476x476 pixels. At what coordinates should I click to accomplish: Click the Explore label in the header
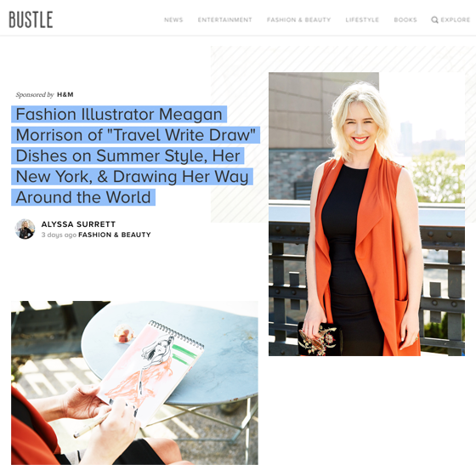click(455, 20)
